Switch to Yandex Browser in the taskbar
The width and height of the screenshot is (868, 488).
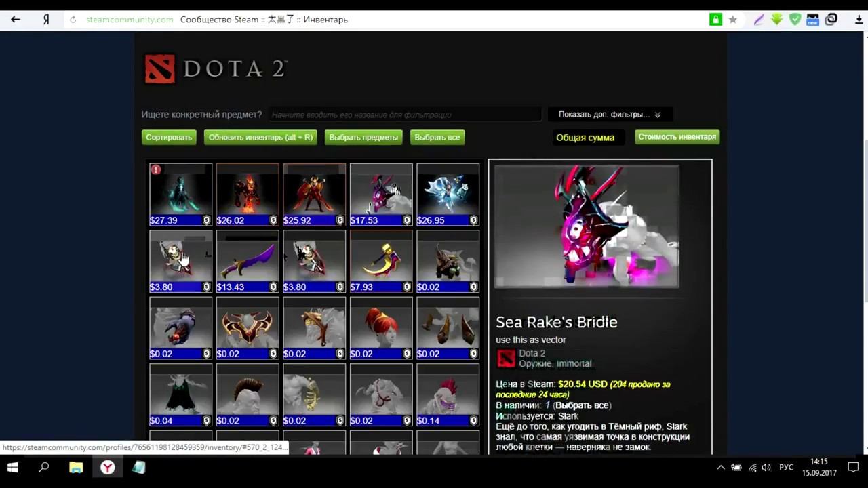[108, 468]
